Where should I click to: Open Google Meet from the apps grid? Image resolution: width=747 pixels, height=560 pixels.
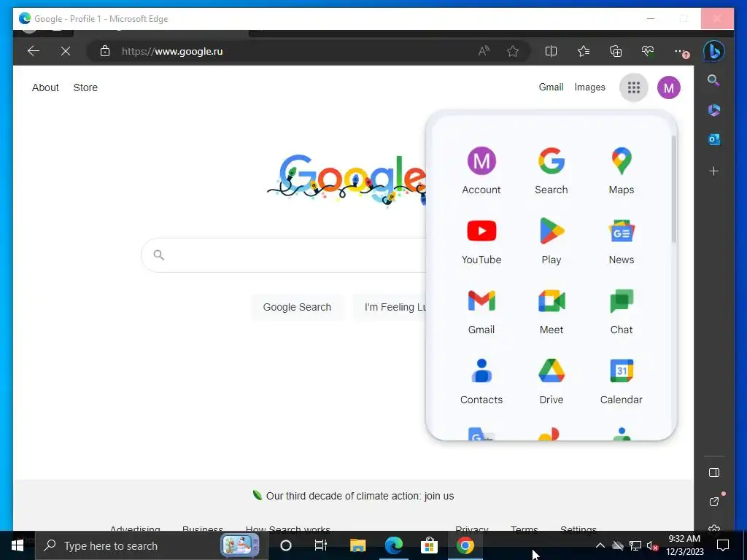point(551,311)
